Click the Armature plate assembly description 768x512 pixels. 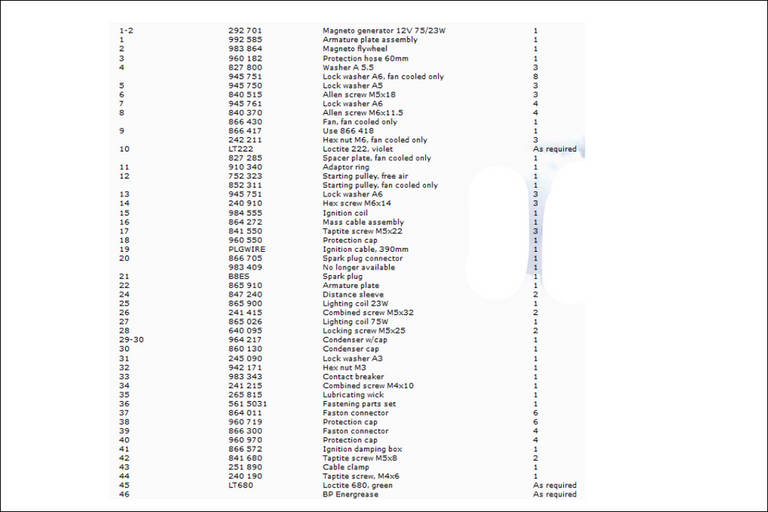coord(370,40)
